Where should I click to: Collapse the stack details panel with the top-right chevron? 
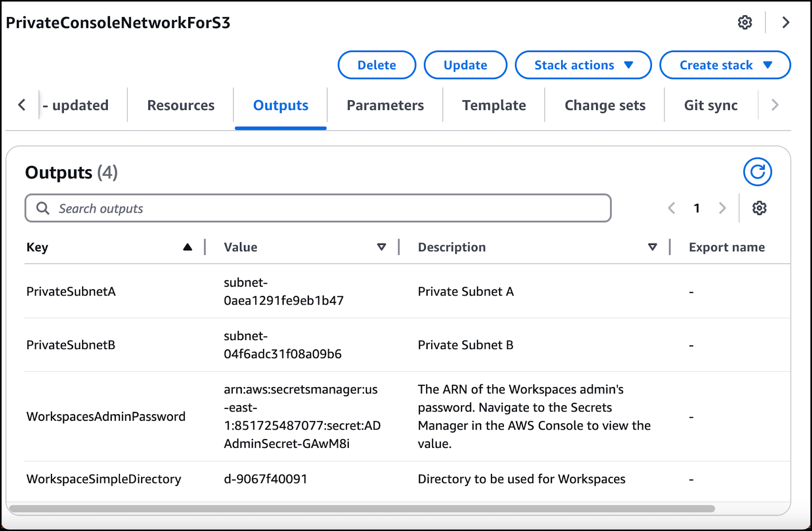(786, 22)
